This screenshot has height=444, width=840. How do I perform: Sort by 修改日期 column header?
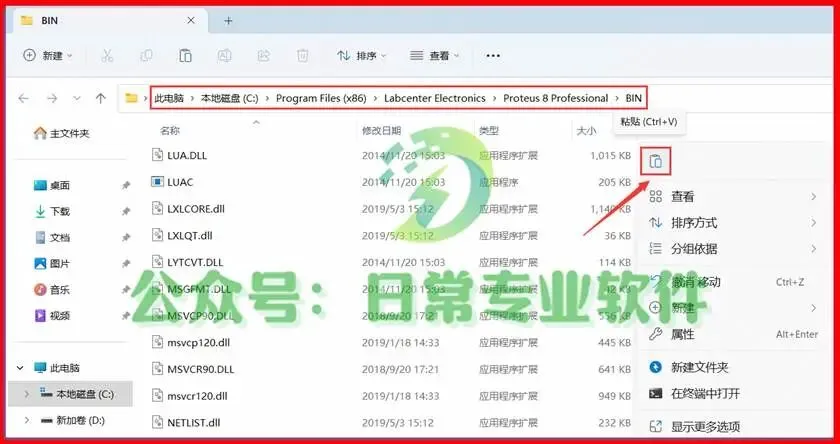(x=381, y=130)
